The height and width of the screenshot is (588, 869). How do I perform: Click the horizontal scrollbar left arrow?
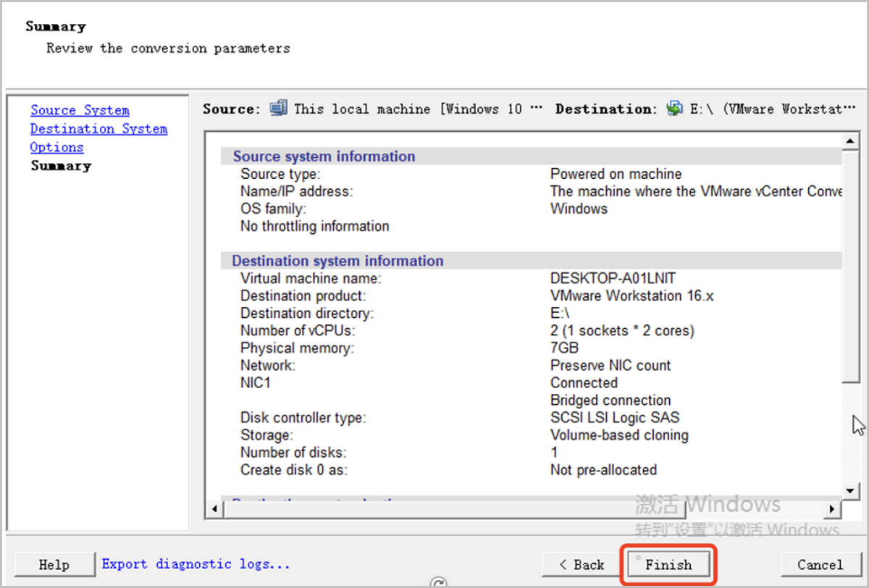214,509
